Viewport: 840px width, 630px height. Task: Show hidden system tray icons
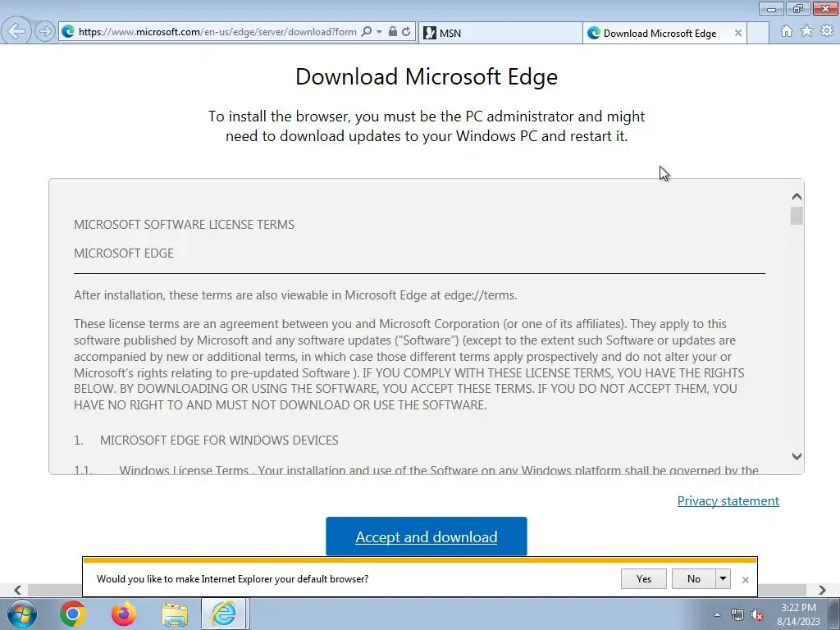pyautogui.click(x=717, y=614)
